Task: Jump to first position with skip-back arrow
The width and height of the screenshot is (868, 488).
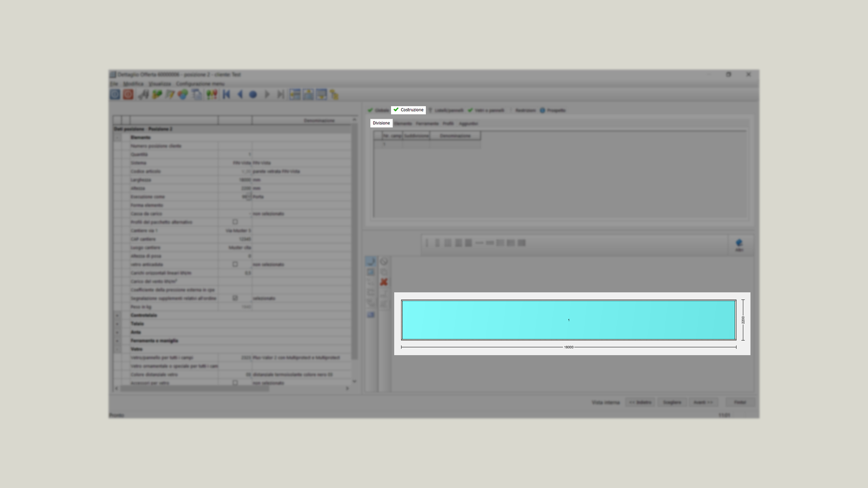Action: coord(226,94)
